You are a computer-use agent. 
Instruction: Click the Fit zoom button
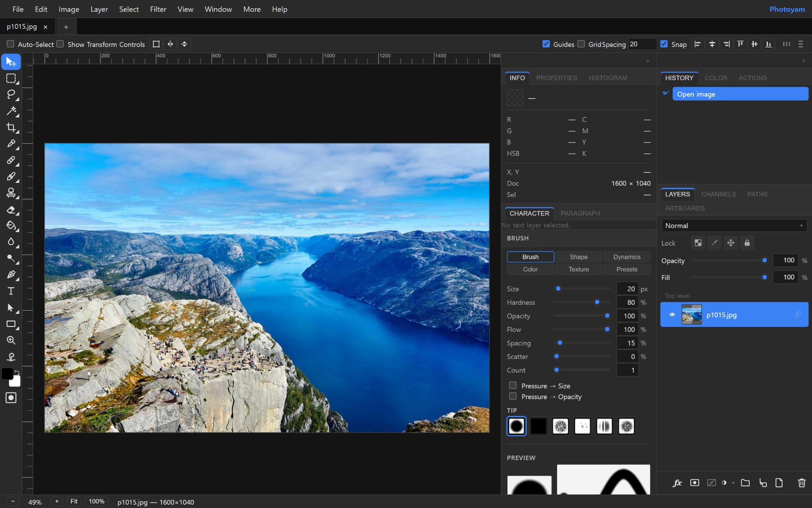point(74,501)
